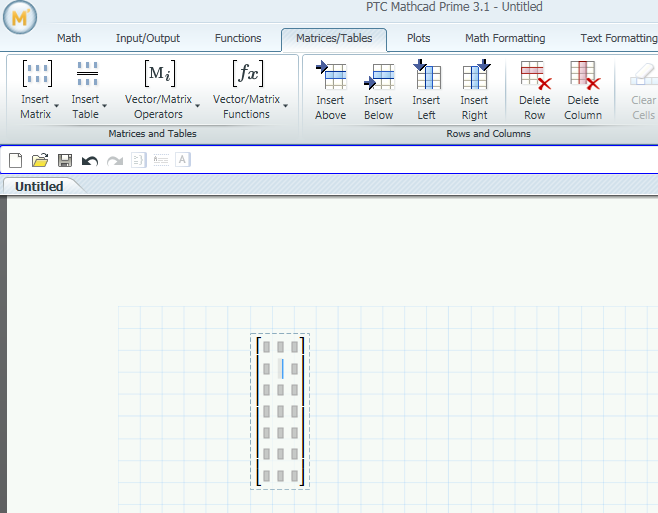Image resolution: width=658 pixels, height=513 pixels.
Task: Click the greyed Redo arrow
Action: point(115,161)
